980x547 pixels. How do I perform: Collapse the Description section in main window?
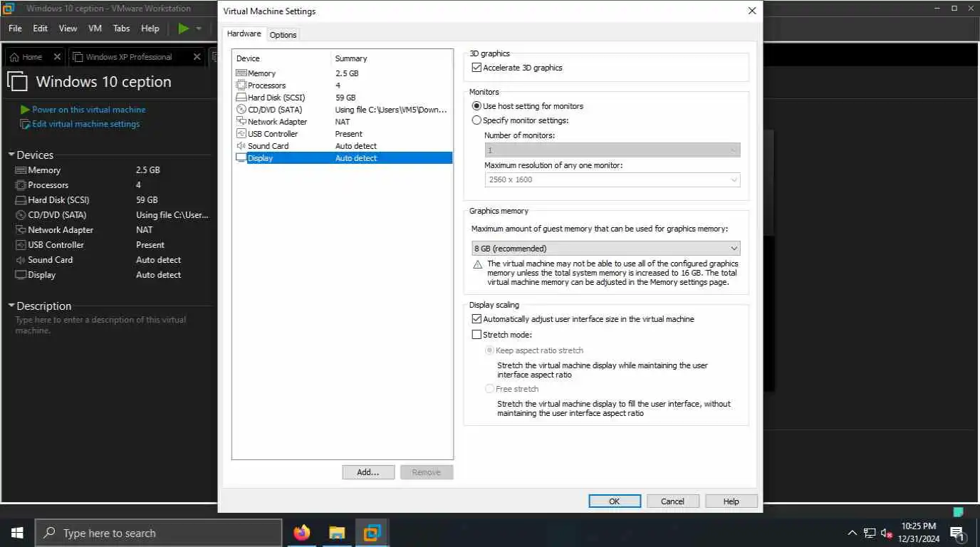point(11,306)
